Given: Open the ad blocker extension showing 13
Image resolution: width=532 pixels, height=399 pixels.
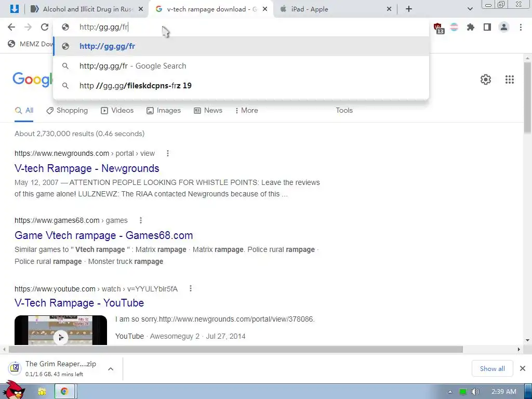Looking at the screenshot, I should (x=438, y=28).
